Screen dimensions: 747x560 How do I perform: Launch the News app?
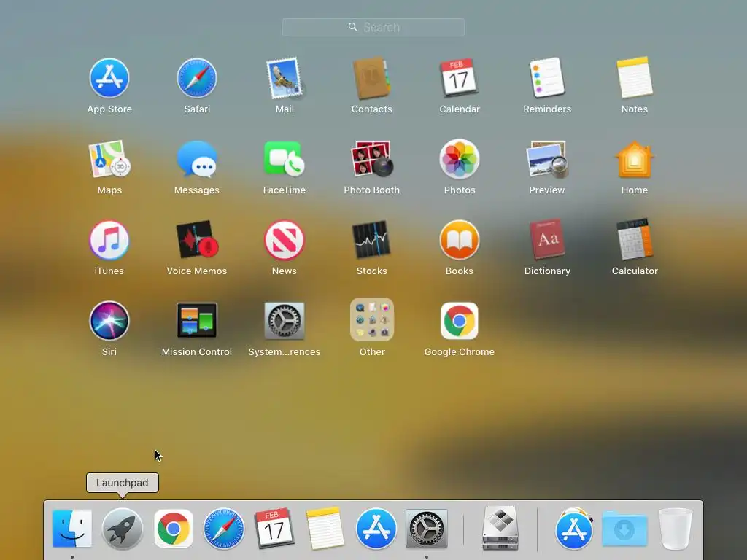coord(285,240)
